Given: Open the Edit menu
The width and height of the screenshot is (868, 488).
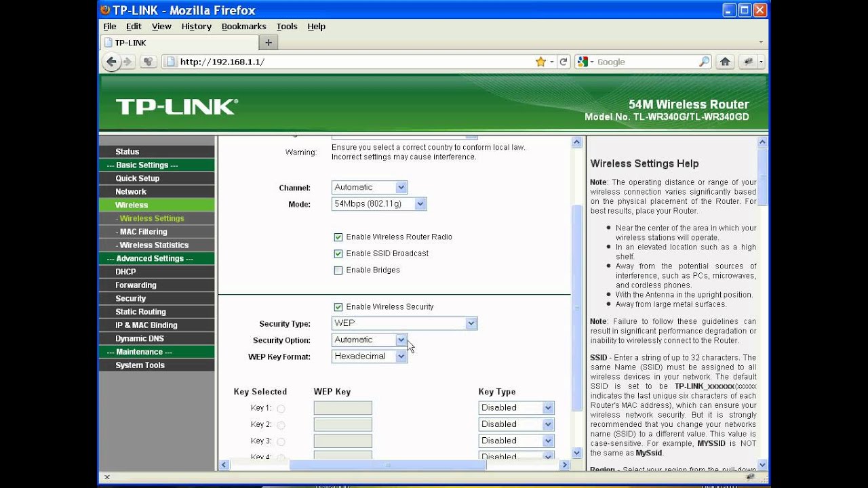Looking at the screenshot, I should click(x=134, y=26).
